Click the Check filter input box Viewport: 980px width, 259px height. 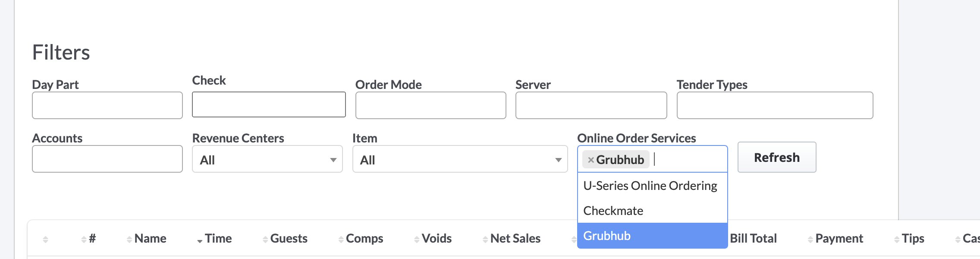(x=269, y=104)
